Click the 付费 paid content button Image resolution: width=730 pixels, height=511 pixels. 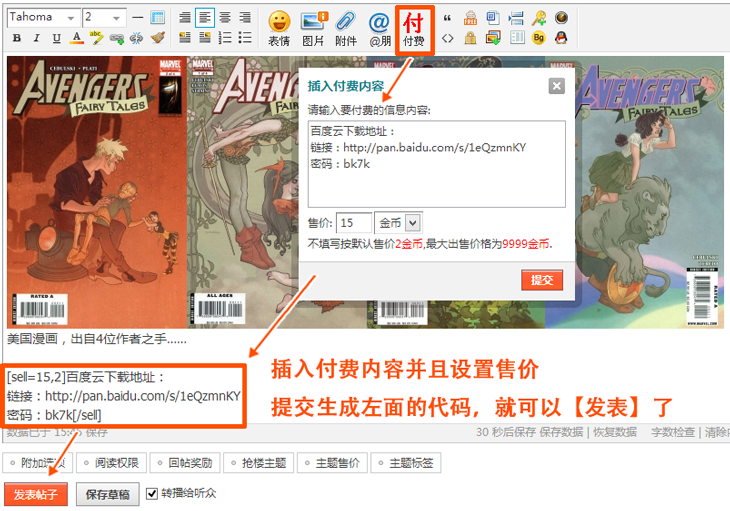coord(414,29)
